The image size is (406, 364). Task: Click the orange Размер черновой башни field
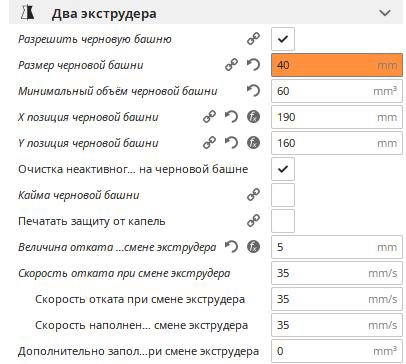point(337,65)
